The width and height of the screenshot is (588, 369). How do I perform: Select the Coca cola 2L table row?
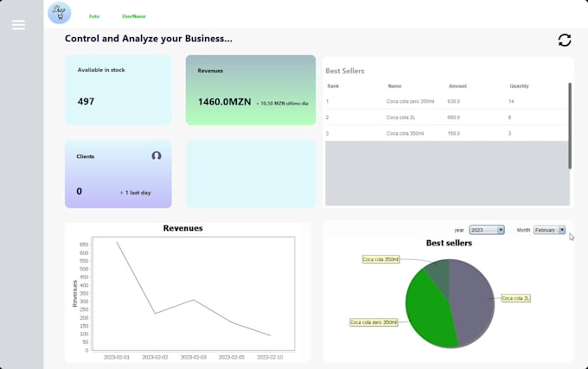(x=446, y=118)
